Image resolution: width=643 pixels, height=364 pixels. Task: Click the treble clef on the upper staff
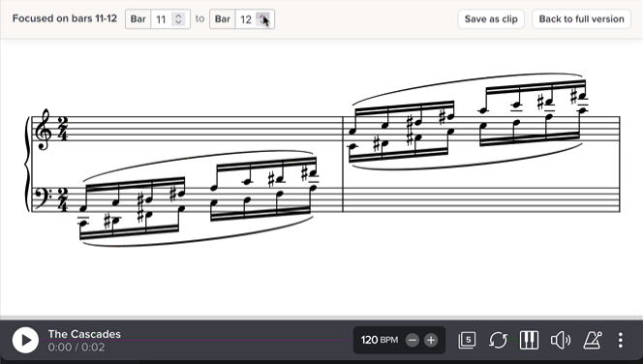click(x=43, y=129)
